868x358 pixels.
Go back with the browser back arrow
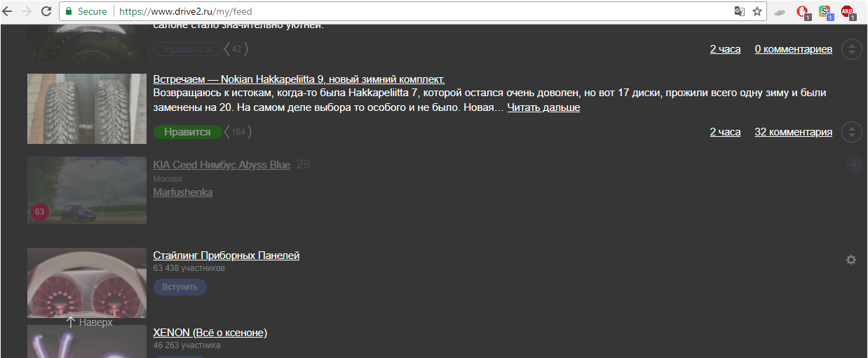coord(8,11)
